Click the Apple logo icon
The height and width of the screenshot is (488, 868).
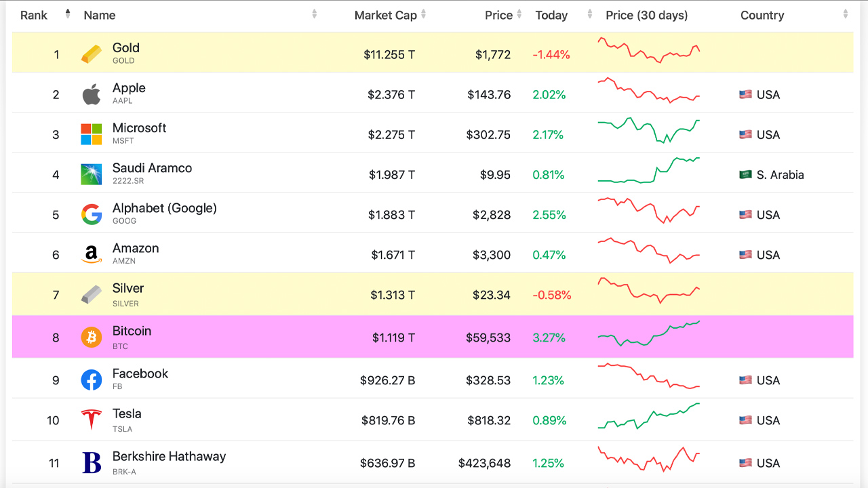tap(92, 94)
